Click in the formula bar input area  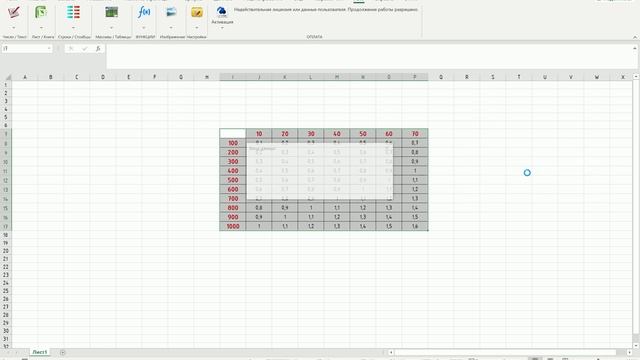tap(369, 56)
